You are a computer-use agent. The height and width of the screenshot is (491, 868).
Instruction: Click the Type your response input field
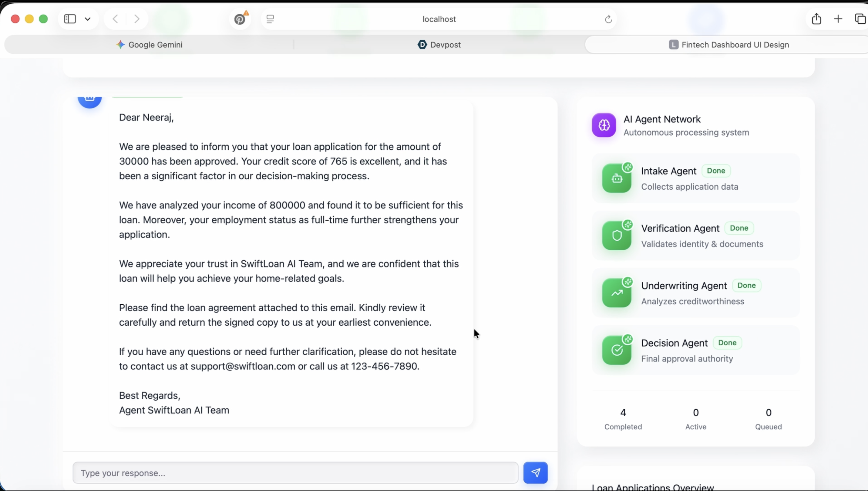point(295,473)
